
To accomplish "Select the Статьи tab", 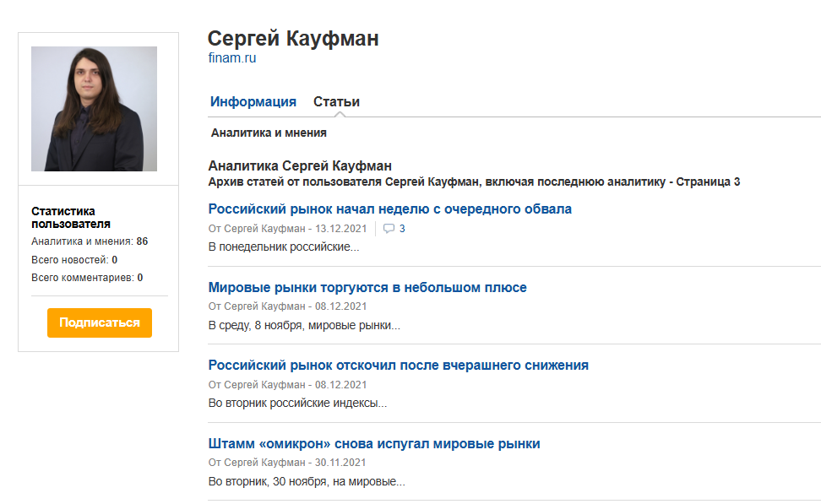I will tap(336, 102).
